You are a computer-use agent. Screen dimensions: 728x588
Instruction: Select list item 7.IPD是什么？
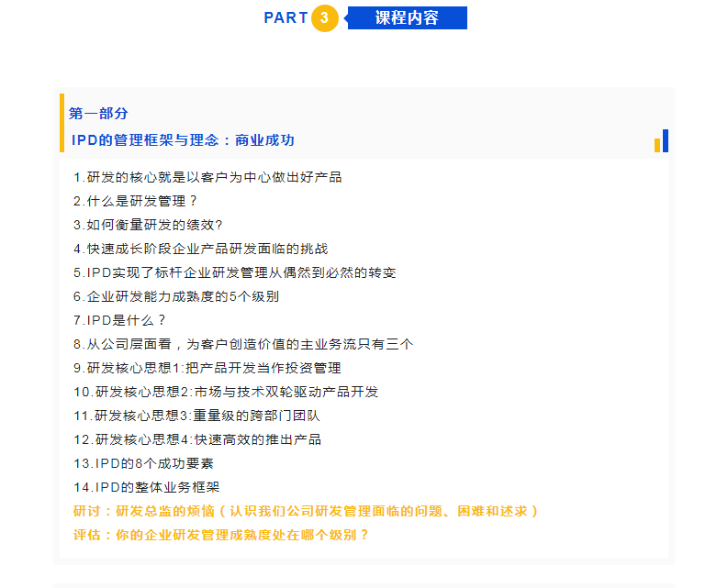[x=119, y=320]
